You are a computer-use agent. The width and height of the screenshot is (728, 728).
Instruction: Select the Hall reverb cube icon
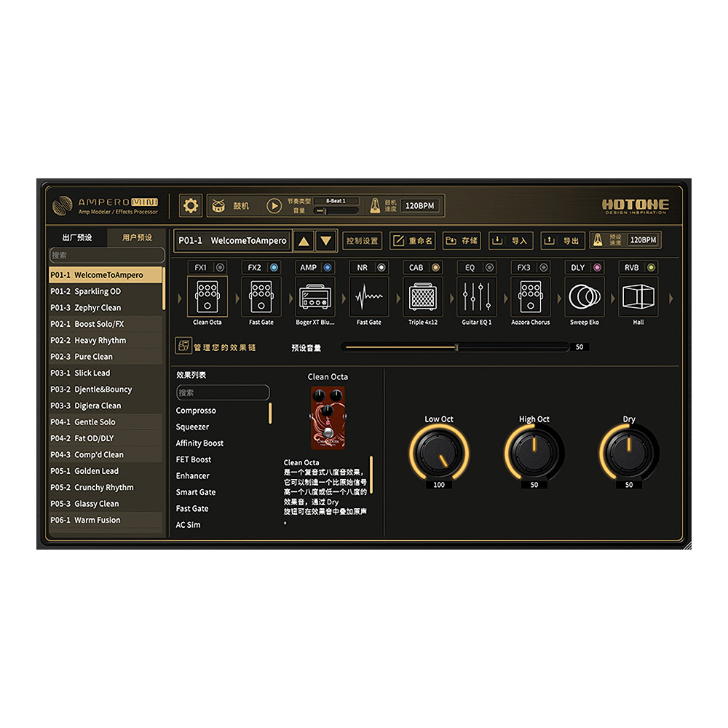pyautogui.click(x=638, y=297)
